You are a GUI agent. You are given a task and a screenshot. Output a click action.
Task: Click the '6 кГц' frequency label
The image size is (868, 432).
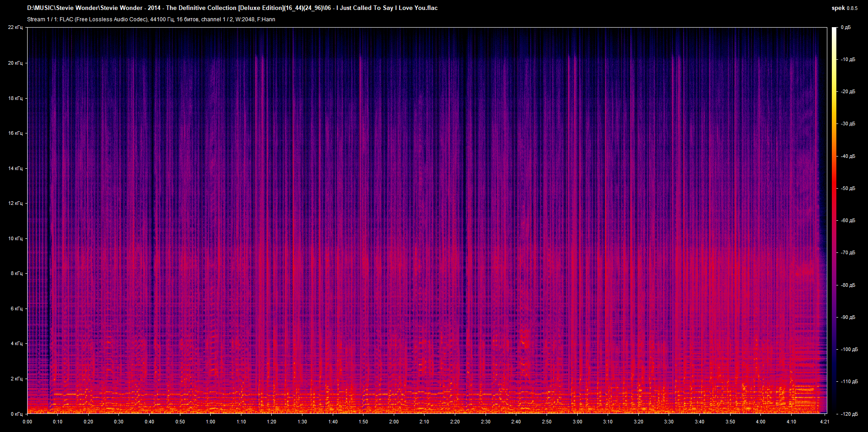point(17,309)
